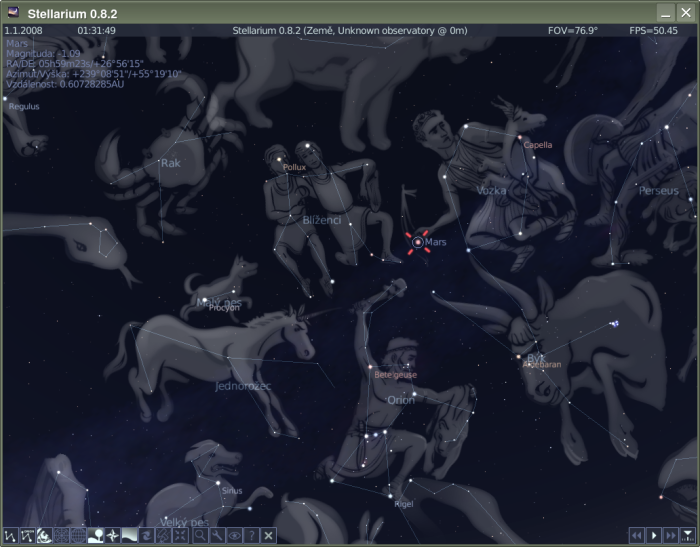Click the FOV=76.9° readout
Image resolution: width=700 pixels, height=547 pixels.
pos(573,30)
